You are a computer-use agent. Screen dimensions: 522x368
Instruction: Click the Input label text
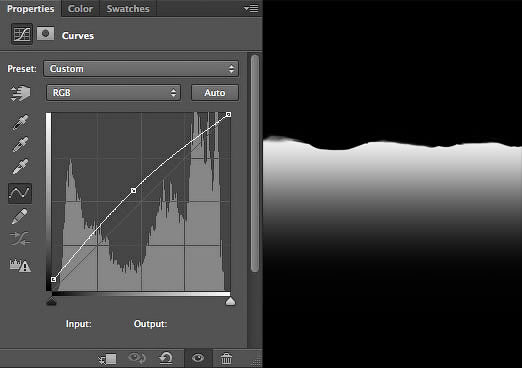[x=78, y=324]
